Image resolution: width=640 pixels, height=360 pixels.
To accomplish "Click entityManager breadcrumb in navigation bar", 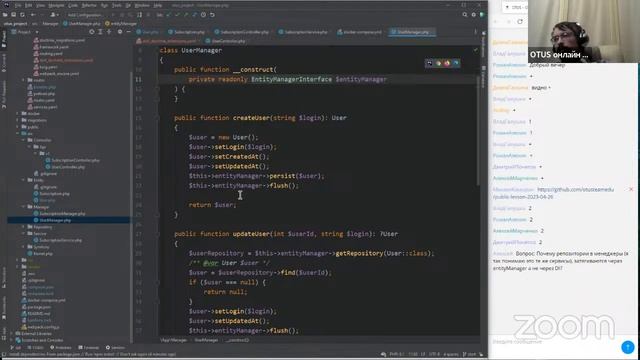I will click(121, 24).
